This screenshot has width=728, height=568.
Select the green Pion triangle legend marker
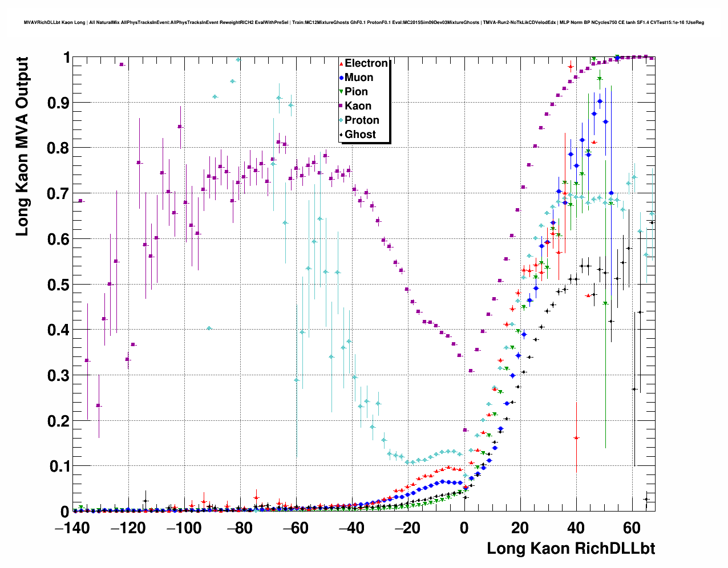pyautogui.click(x=341, y=92)
